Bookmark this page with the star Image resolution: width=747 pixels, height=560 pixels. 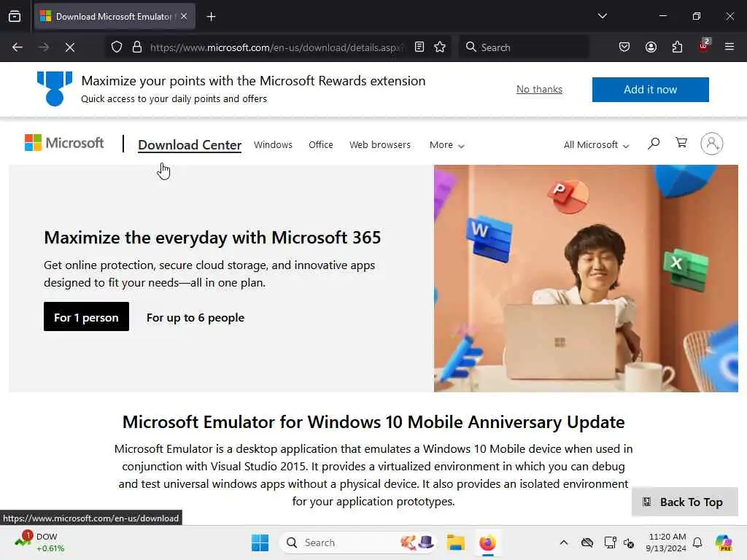tap(440, 47)
